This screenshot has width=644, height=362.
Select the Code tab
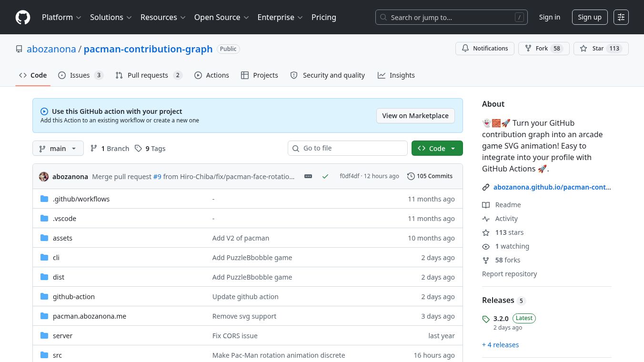click(33, 75)
